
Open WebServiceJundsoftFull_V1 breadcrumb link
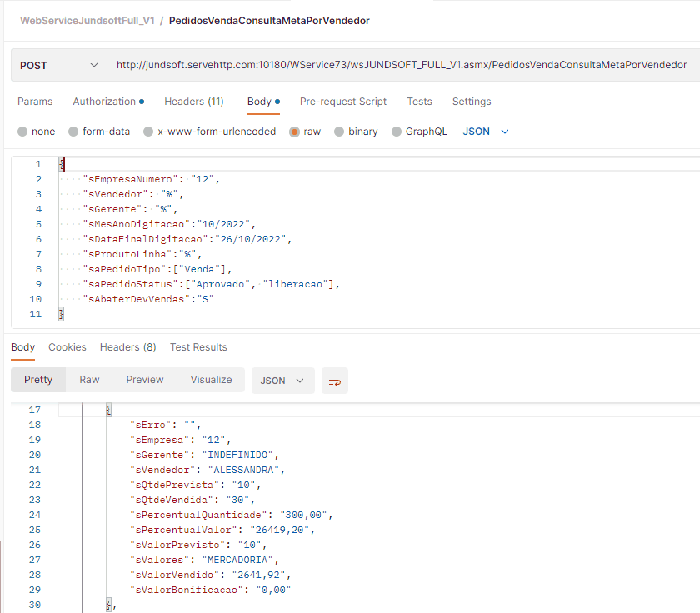[x=87, y=20]
